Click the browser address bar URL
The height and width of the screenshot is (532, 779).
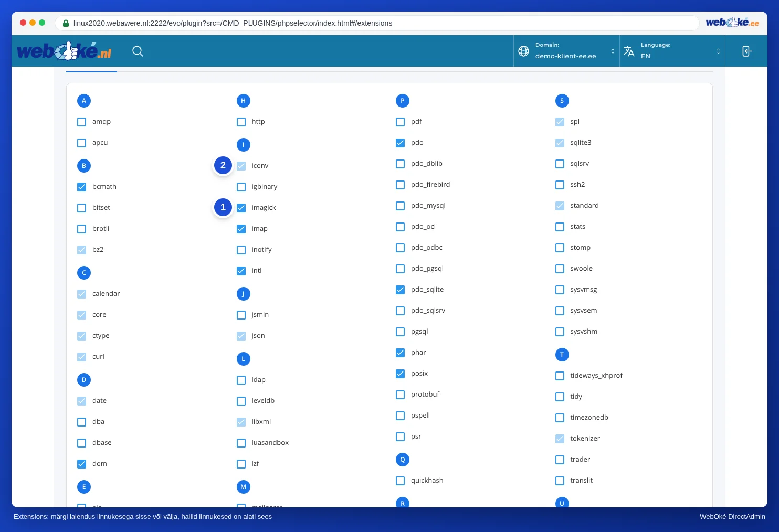coord(233,23)
